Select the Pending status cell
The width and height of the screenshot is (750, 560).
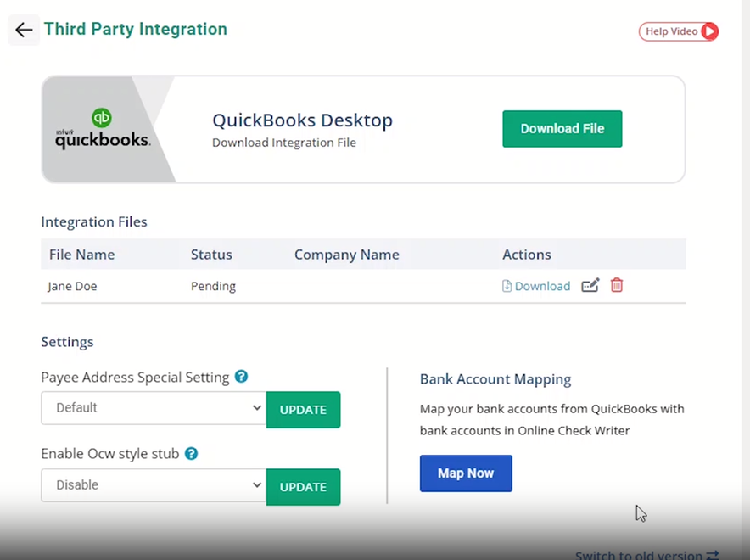coord(213,286)
